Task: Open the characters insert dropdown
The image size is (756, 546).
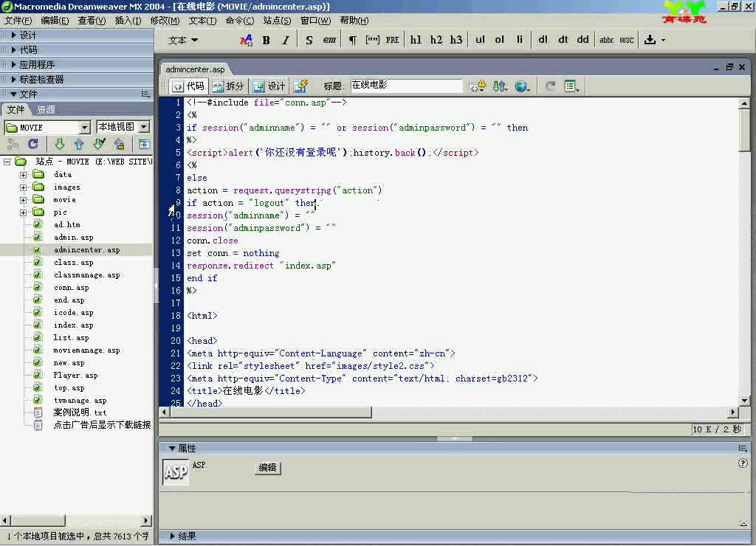Action: click(664, 40)
